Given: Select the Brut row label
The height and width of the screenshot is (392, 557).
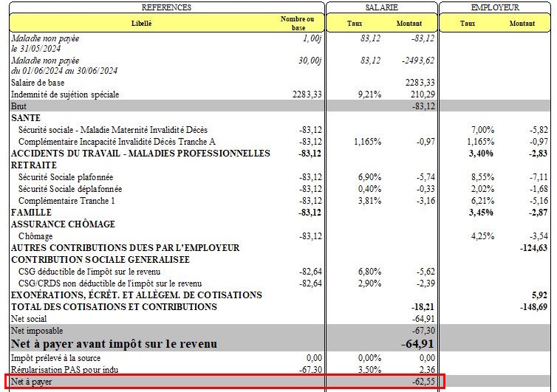Looking at the screenshot, I should 18,106.
